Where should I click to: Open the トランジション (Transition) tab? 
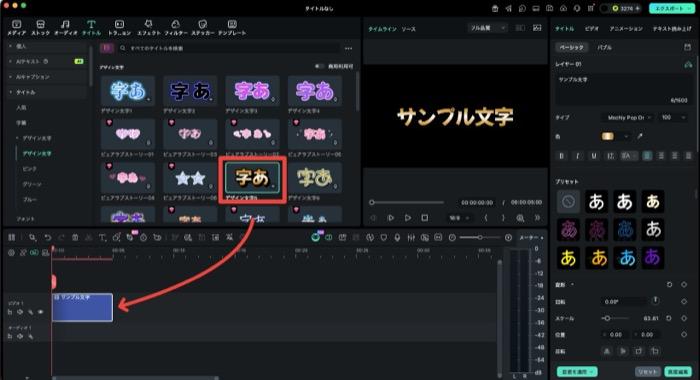pyautogui.click(x=119, y=28)
